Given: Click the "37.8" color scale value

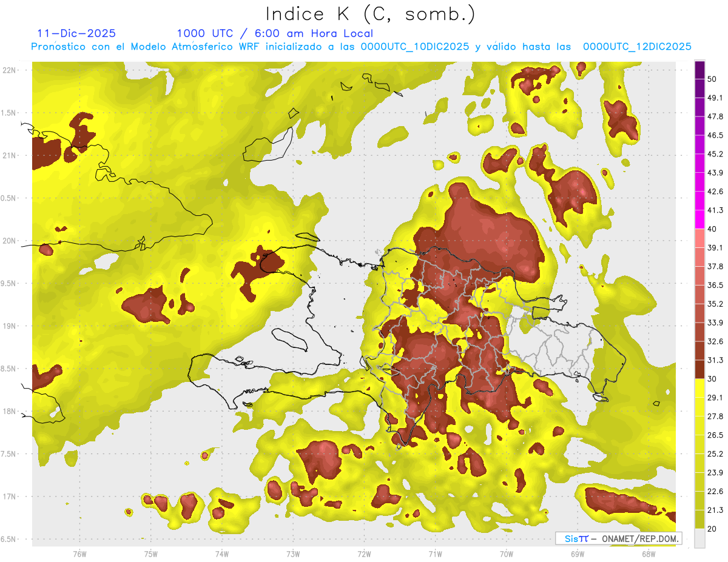Looking at the screenshot, I should pos(715,266).
